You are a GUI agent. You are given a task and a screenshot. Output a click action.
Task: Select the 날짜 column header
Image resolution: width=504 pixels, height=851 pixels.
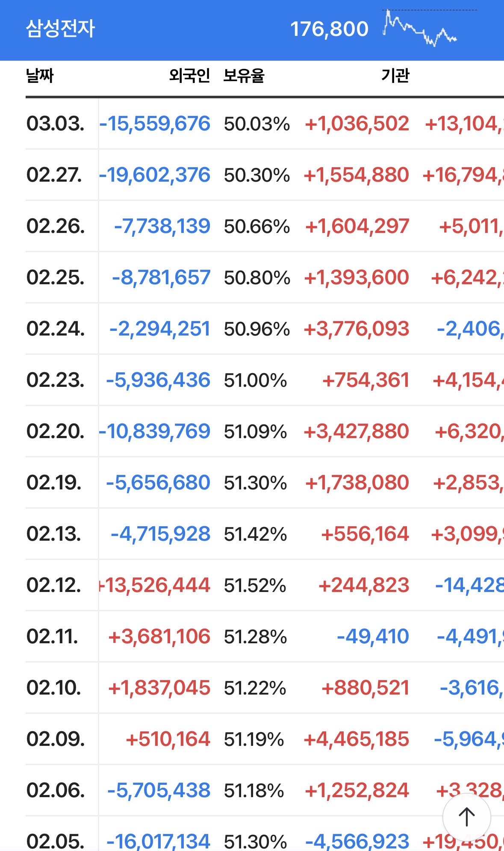click(40, 76)
